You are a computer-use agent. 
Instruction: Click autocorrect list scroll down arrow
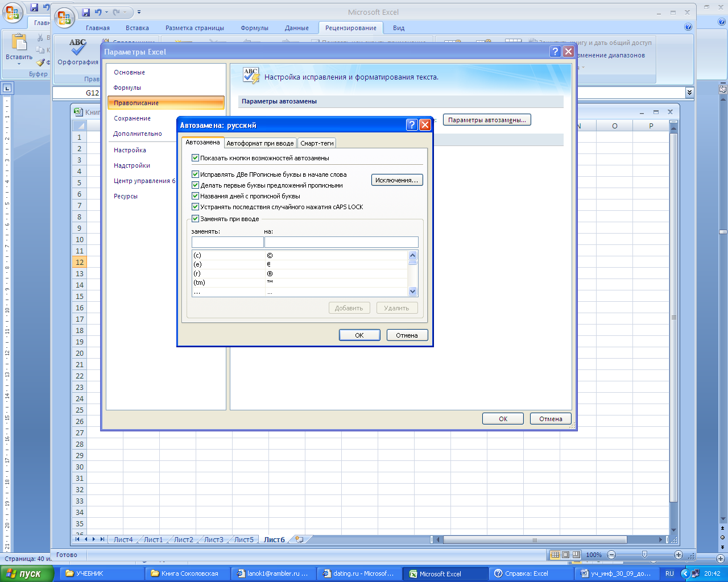point(413,292)
